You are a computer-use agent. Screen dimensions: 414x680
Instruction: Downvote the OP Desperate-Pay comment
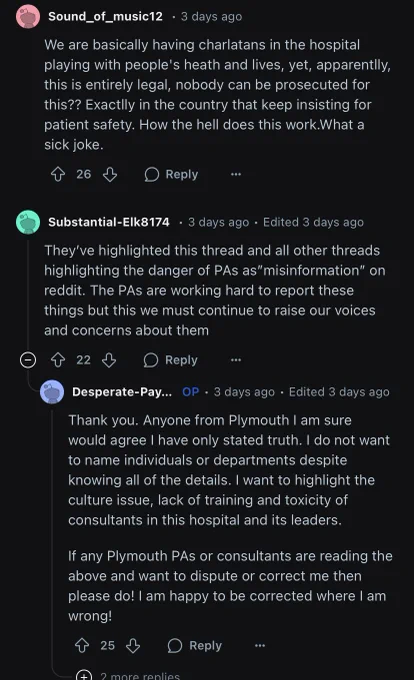(133, 645)
